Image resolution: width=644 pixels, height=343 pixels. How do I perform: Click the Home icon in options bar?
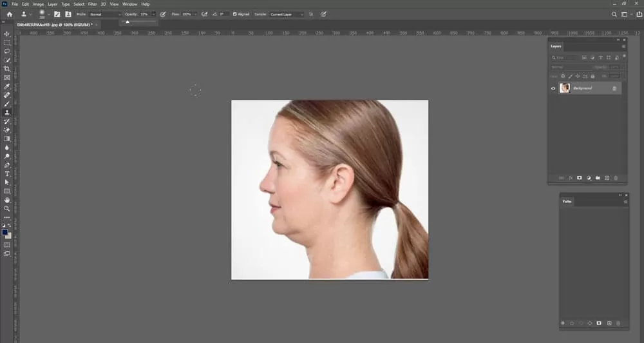(x=10, y=14)
